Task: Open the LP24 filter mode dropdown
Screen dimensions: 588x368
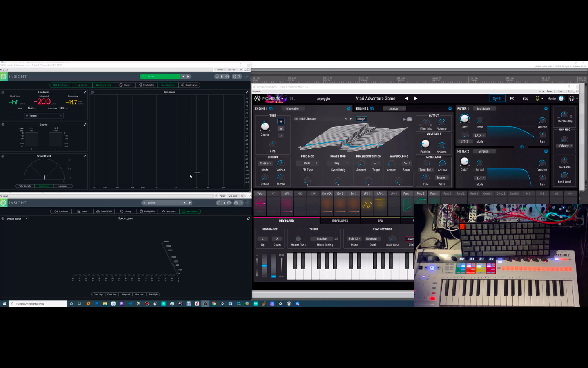Action: click(x=479, y=135)
